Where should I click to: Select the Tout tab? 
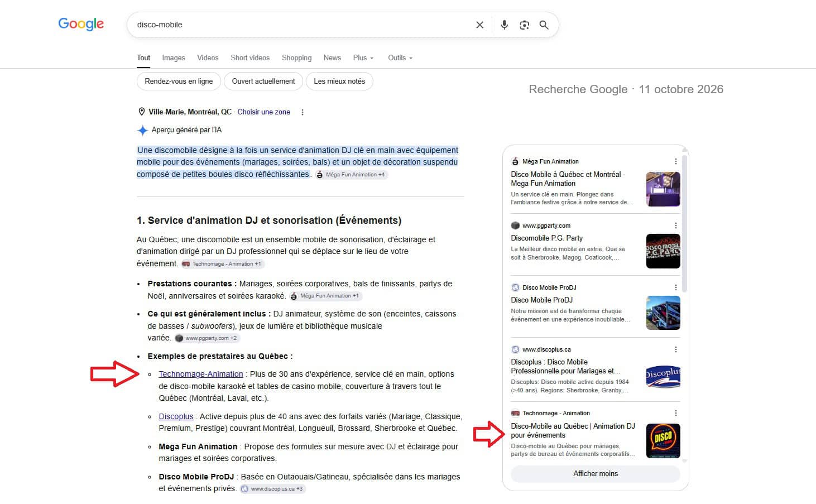coord(143,58)
